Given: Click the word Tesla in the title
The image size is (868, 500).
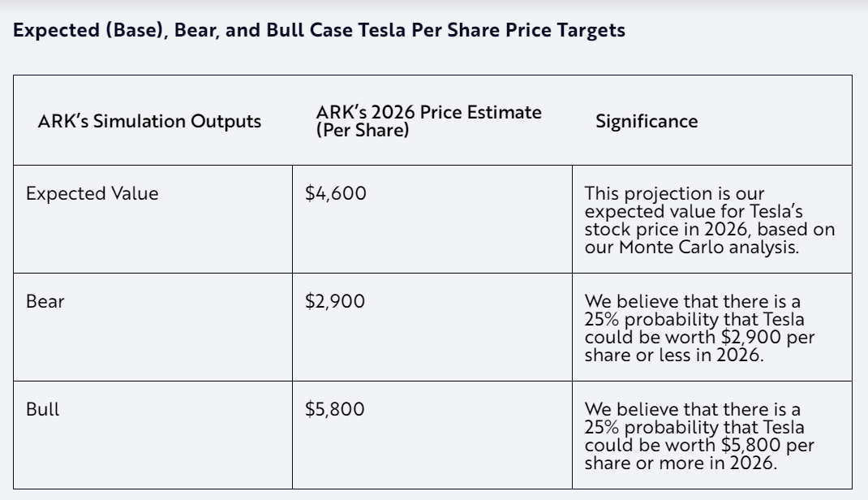Looking at the screenshot, I should (381, 30).
